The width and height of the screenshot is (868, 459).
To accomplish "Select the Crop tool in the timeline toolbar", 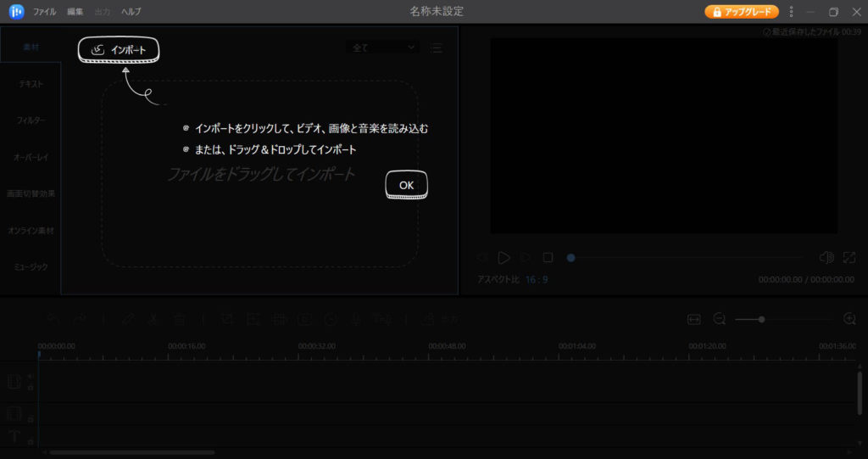I will (226, 319).
